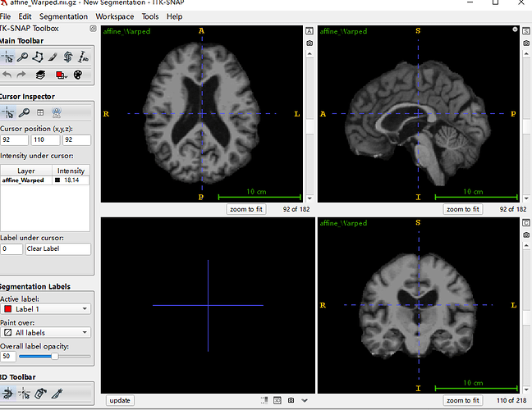The height and width of the screenshot is (410, 532).
Task: Select the Image Annotation tool
Action: point(82,57)
